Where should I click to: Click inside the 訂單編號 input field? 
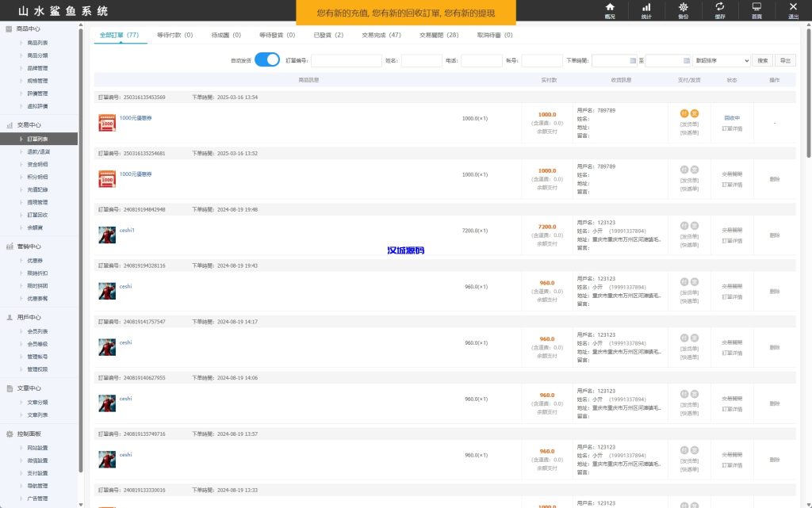click(347, 59)
